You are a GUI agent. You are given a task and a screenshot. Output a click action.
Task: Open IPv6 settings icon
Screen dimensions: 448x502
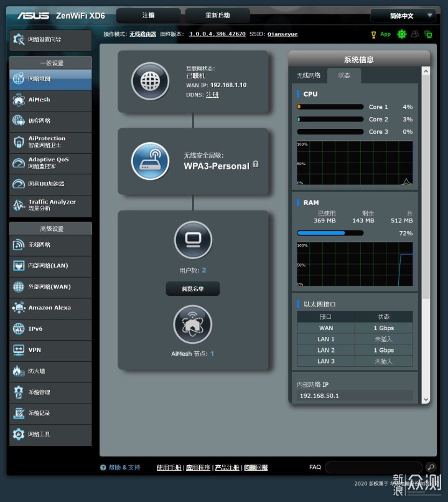[19, 329]
